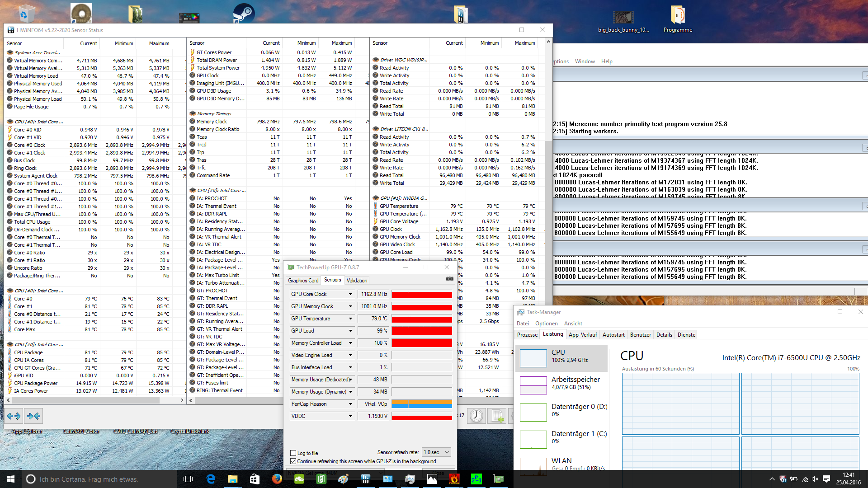The height and width of the screenshot is (488, 868).
Task: Click HWiNFO left panel horizontal scrollbar
Action: click(x=86, y=400)
